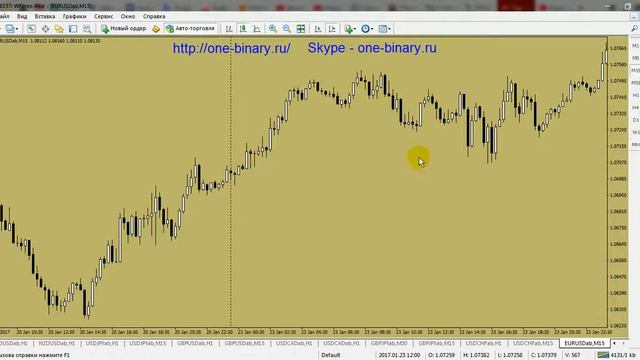Toggle chart auto scroll icon

(x=318, y=29)
